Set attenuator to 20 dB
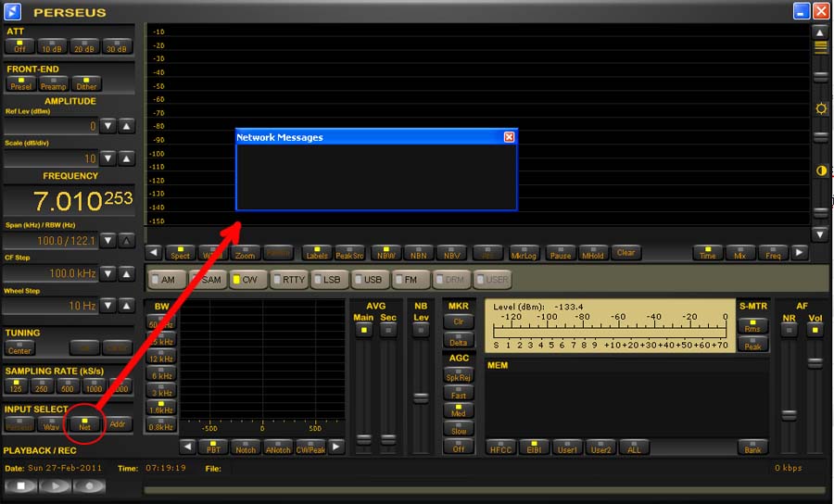 (84, 46)
